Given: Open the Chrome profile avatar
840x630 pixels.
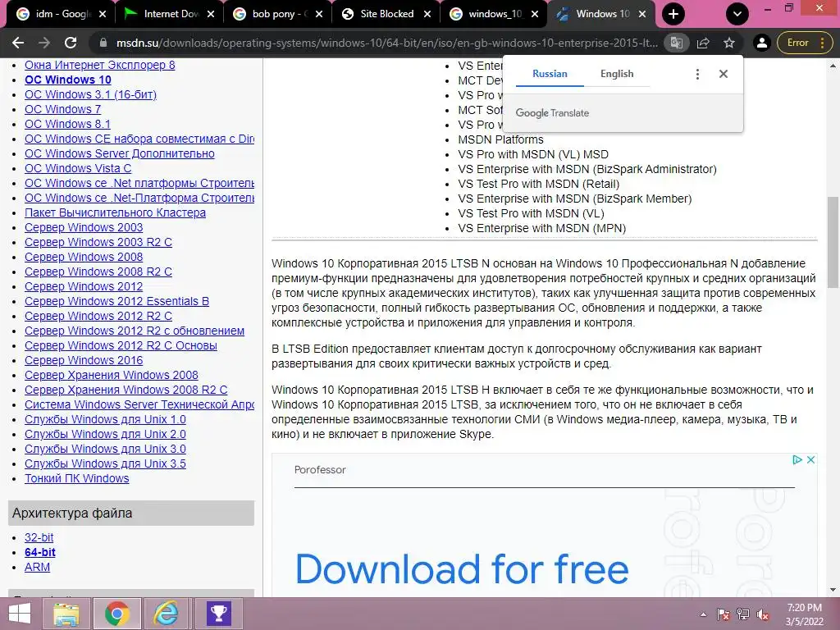Looking at the screenshot, I should pos(762,43).
